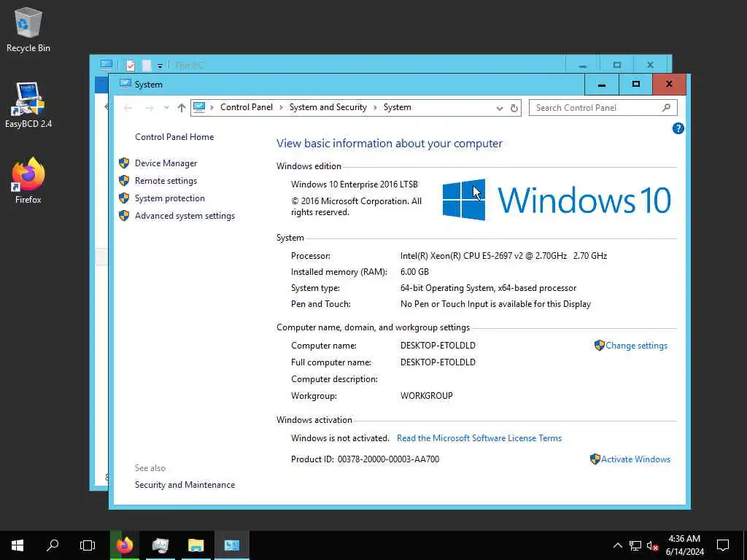Open the quick access toolbar dropdown in This PC
The width and height of the screenshot is (747, 560).
pos(160,66)
